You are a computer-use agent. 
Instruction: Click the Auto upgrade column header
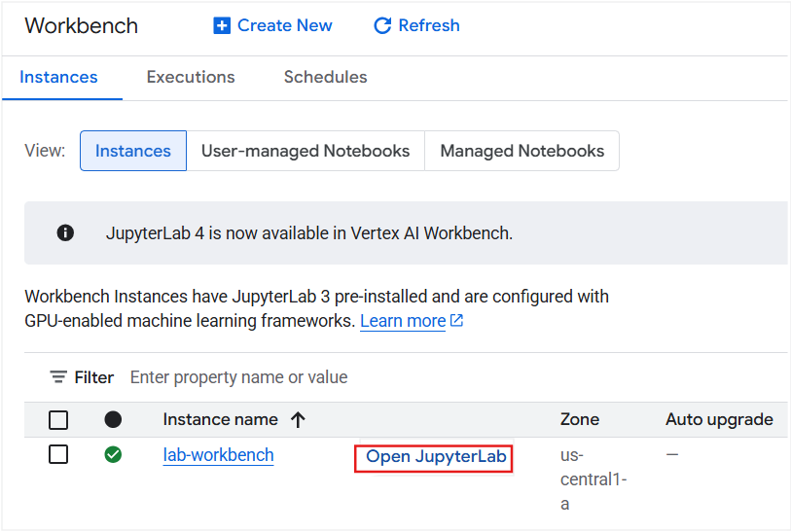pos(719,419)
